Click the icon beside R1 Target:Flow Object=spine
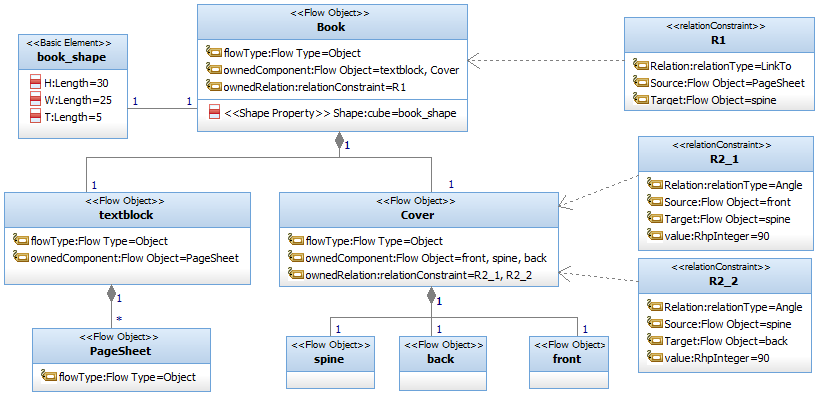818x397 pixels. coord(641,99)
